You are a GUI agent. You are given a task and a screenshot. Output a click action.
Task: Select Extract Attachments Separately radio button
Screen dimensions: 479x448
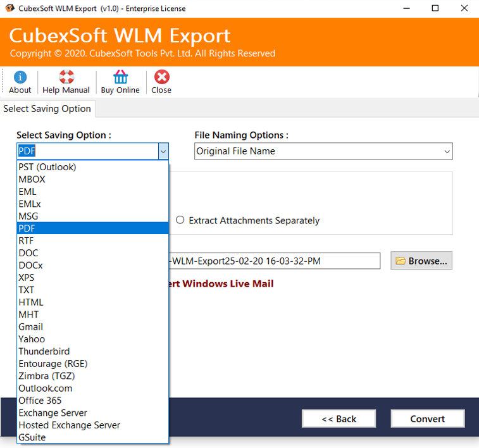pyautogui.click(x=180, y=220)
